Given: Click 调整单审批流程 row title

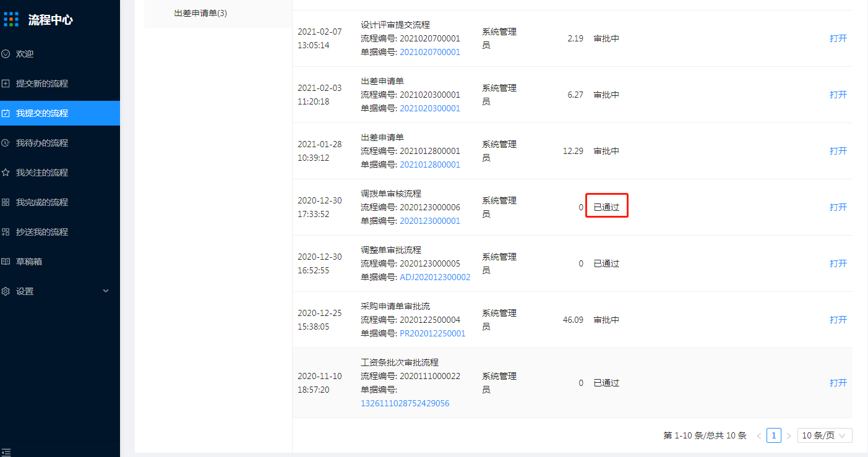Looking at the screenshot, I should coord(391,250).
